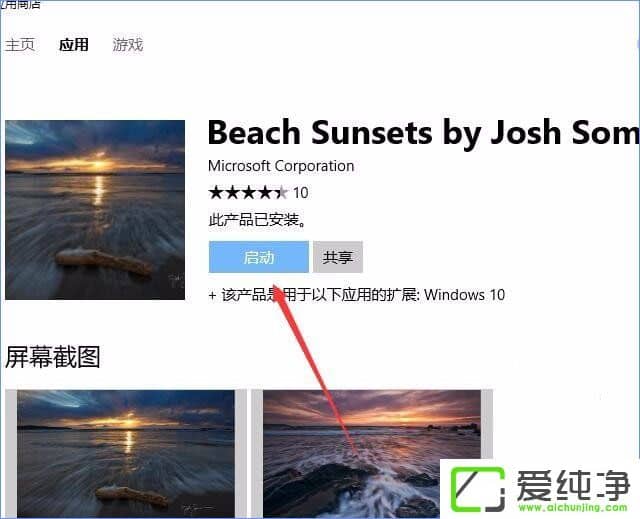The width and height of the screenshot is (640, 519).
Task: Click the 屏幕截图 section heading
Action: [x=53, y=357]
